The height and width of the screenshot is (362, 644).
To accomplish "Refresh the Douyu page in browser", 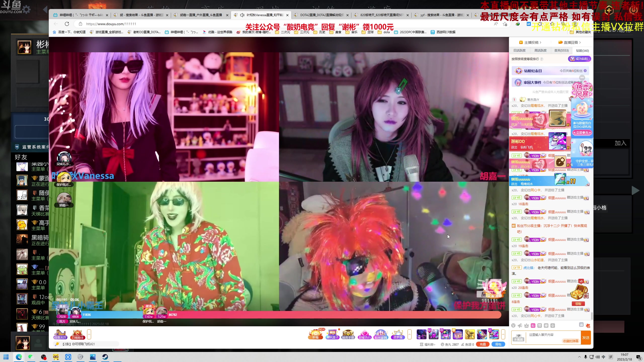I will point(67,24).
